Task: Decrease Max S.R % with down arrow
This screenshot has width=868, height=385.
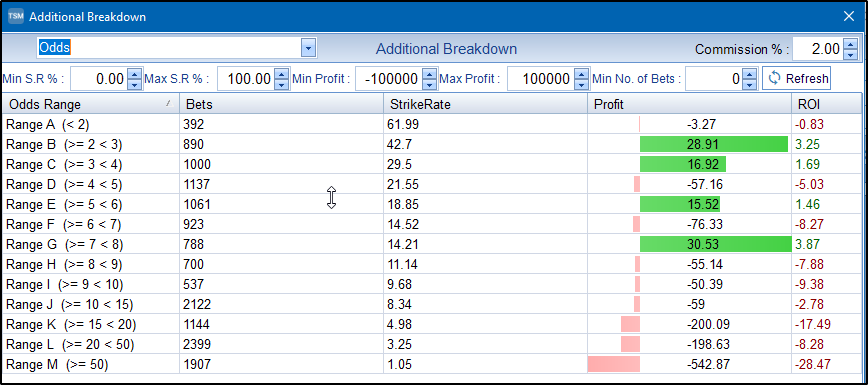Action: coord(282,84)
